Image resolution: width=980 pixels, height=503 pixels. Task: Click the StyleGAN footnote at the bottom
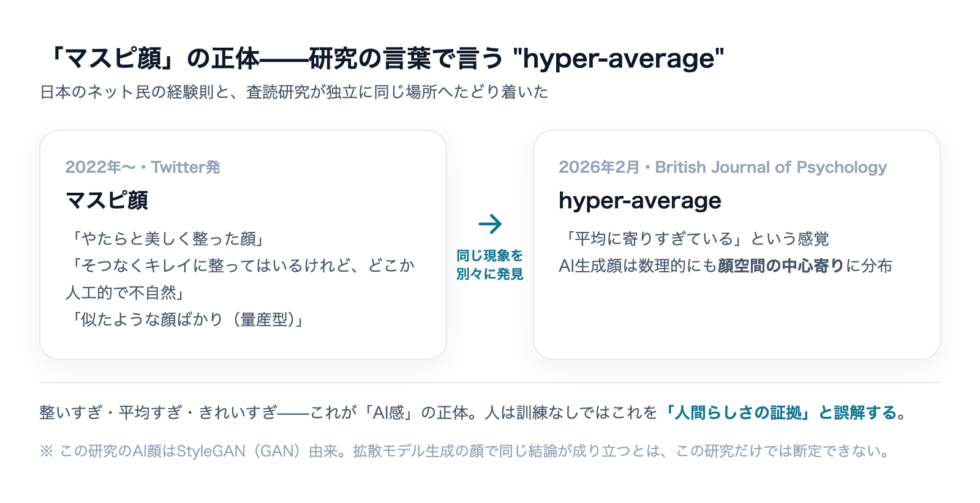[465, 451]
